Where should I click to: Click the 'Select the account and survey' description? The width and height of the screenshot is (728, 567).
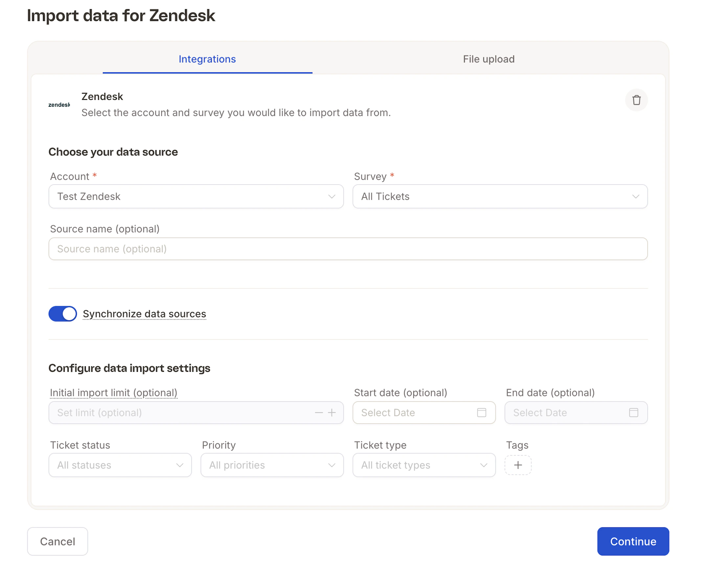[x=236, y=113]
